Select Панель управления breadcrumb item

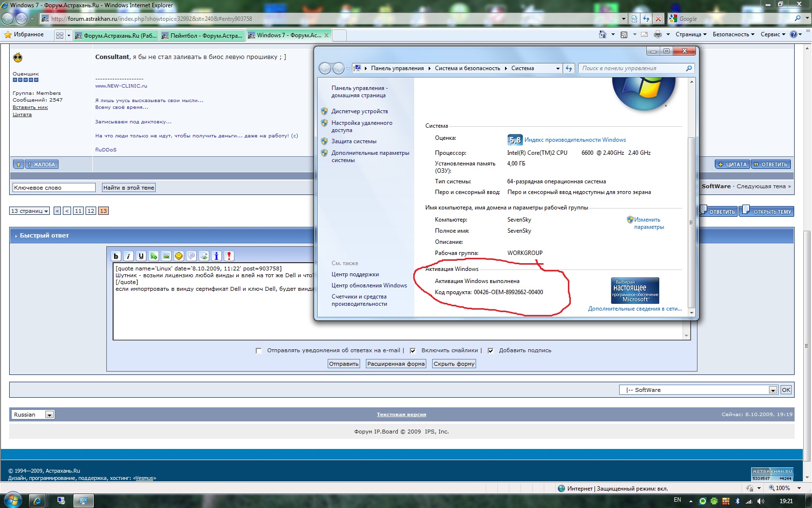(x=397, y=68)
